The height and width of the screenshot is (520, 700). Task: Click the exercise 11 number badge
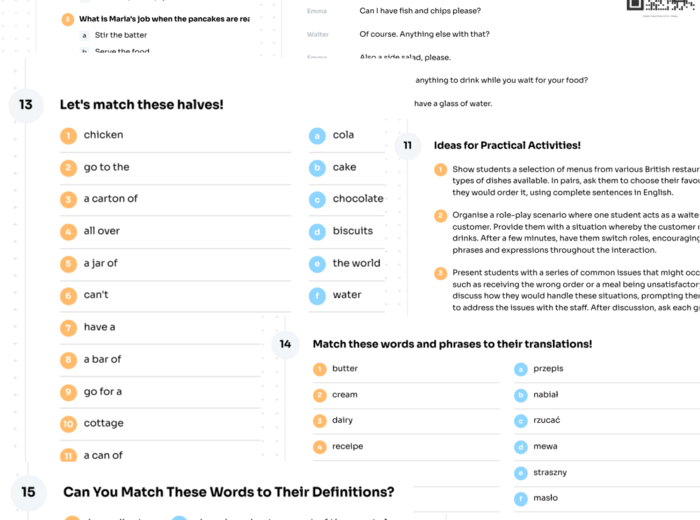[x=407, y=146]
